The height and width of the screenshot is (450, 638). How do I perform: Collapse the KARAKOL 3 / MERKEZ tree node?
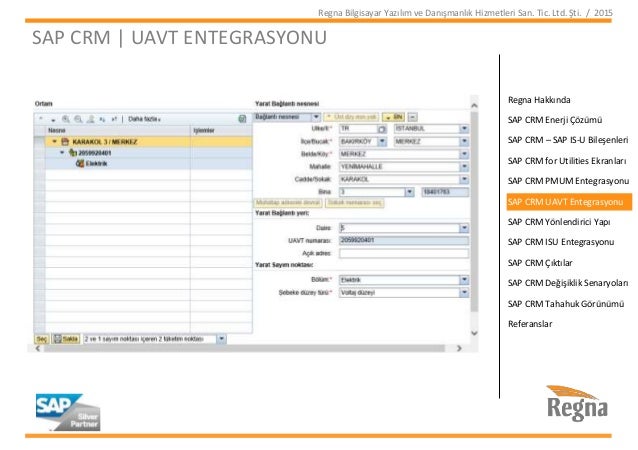54,142
